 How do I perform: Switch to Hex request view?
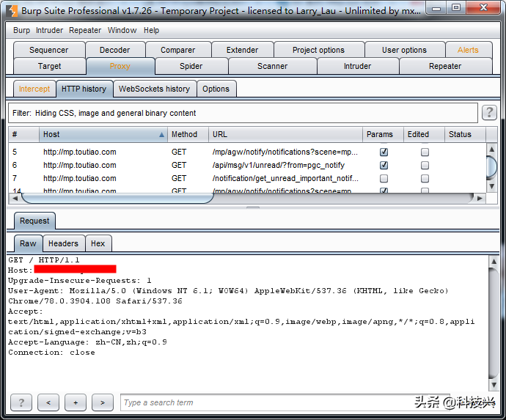tap(98, 243)
